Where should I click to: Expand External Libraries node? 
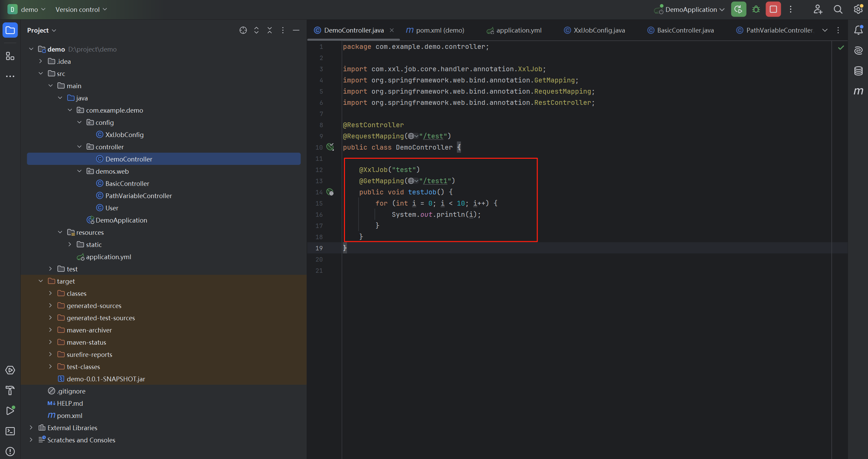tap(31, 428)
